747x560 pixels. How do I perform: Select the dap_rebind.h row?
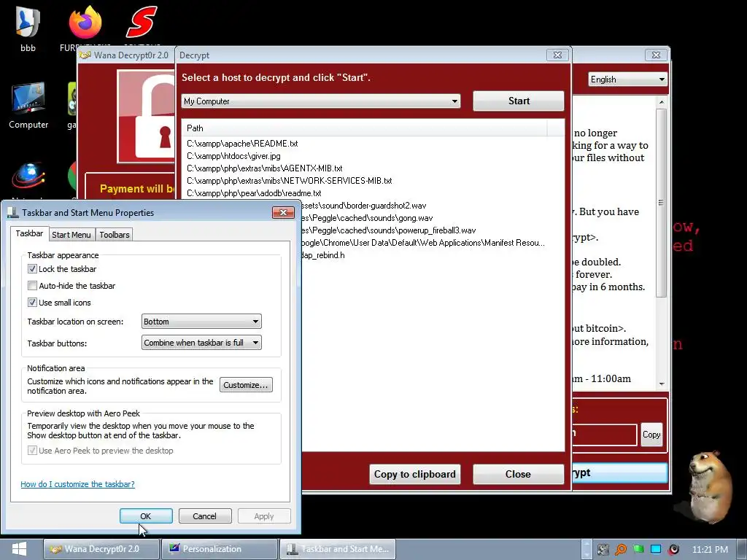[x=323, y=255]
